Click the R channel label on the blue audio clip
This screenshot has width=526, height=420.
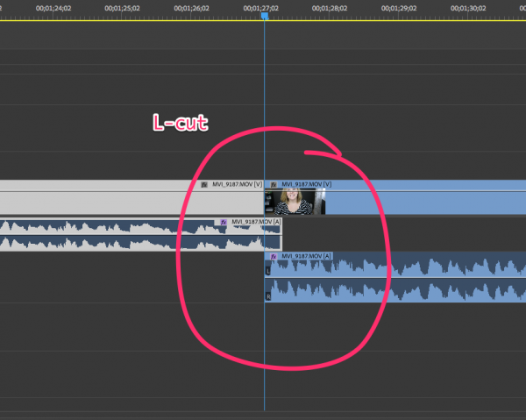[x=268, y=296]
